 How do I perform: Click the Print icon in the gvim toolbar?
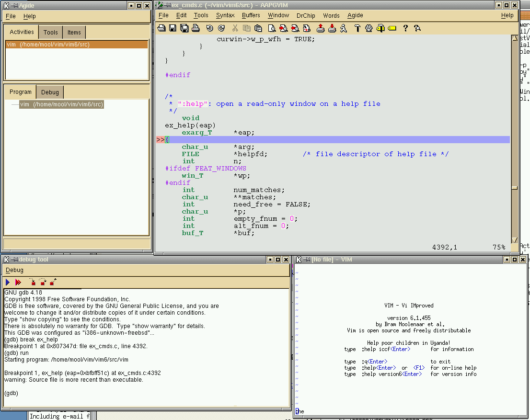pos(196,28)
